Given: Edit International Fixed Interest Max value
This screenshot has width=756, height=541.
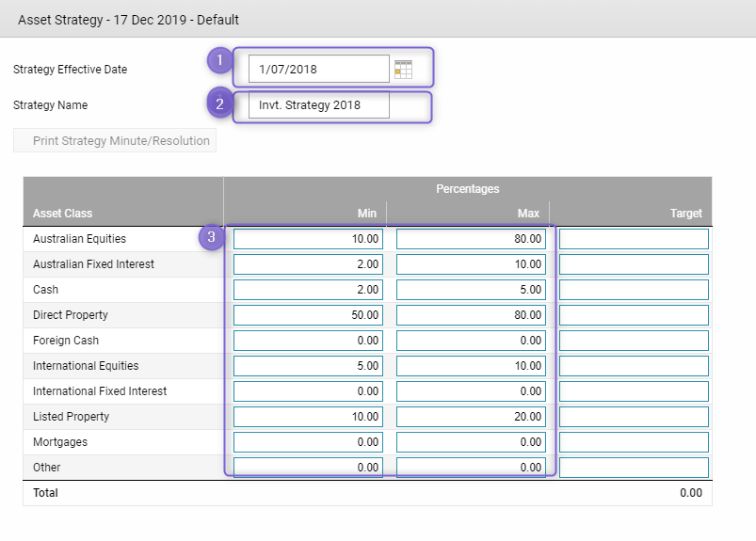Looking at the screenshot, I should coord(471,391).
